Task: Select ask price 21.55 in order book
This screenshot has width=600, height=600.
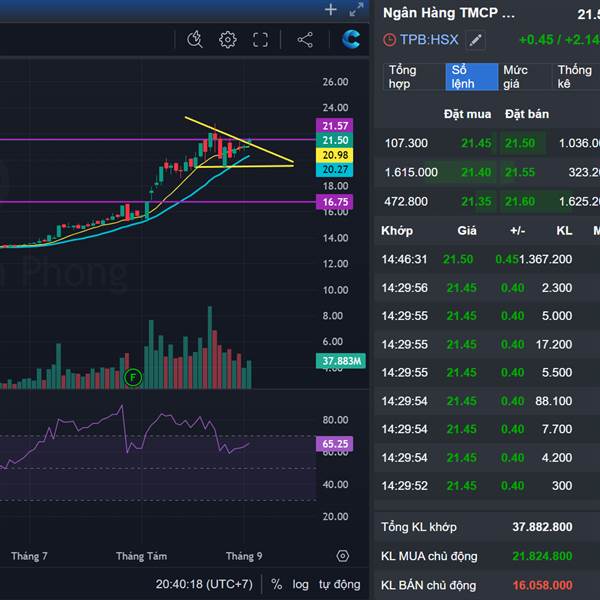Action: 520,172
